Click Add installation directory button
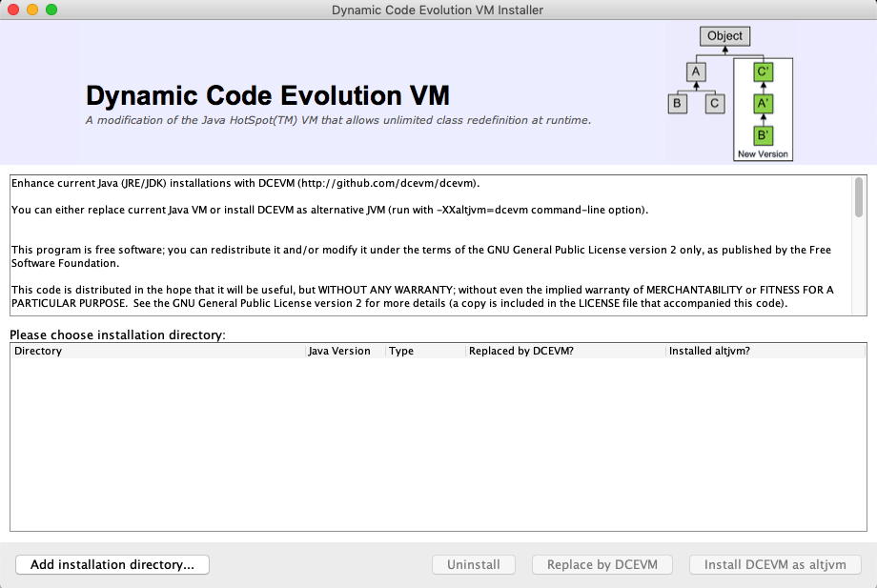The height and width of the screenshot is (588, 877). pos(112,564)
